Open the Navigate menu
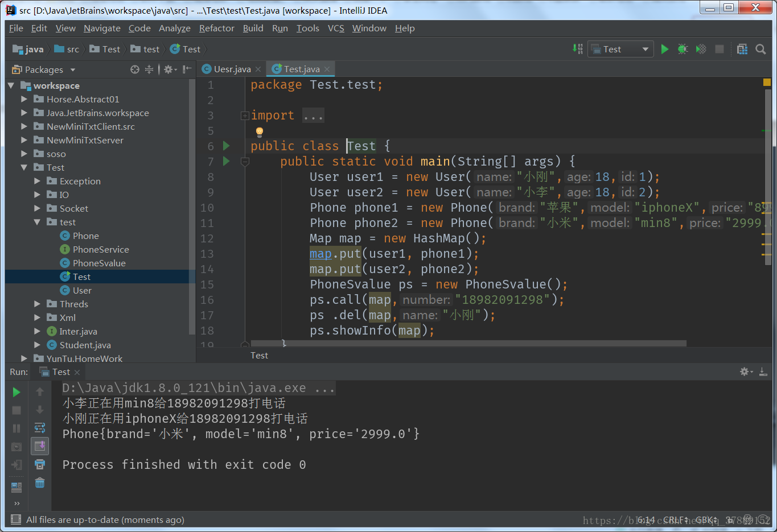This screenshot has width=777, height=532. point(102,28)
